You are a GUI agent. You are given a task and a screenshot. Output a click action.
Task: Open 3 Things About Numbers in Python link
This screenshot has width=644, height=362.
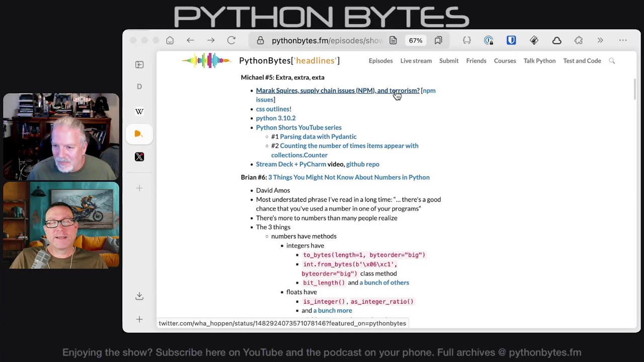click(x=349, y=177)
